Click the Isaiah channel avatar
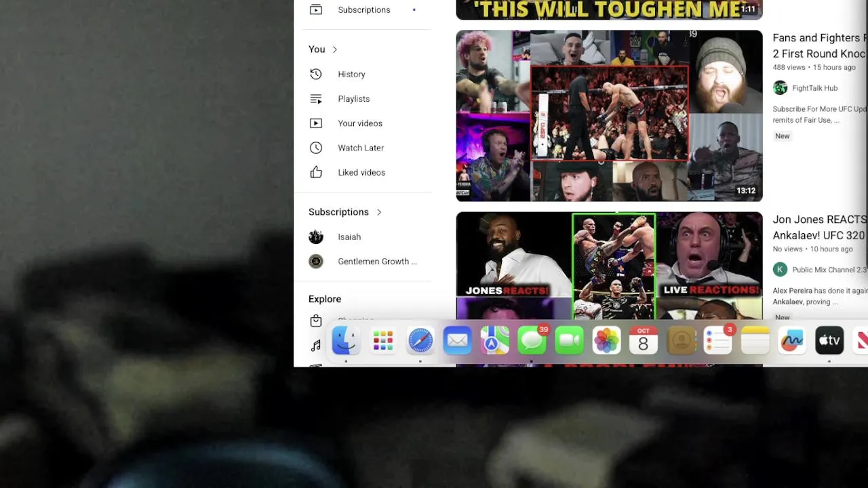This screenshot has width=868, height=488. coord(316,237)
